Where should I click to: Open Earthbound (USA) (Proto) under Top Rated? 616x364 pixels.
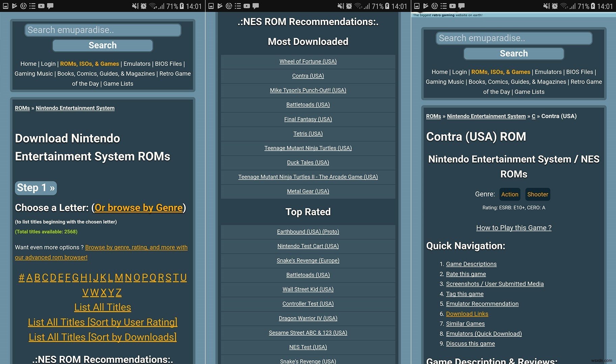tap(308, 232)
